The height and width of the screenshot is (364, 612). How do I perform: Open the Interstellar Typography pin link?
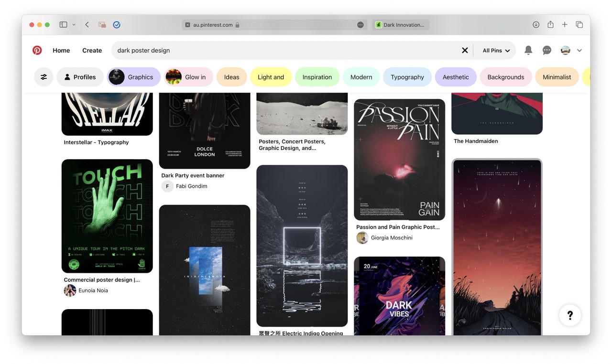pyautogui.click(x=95, y=142)
